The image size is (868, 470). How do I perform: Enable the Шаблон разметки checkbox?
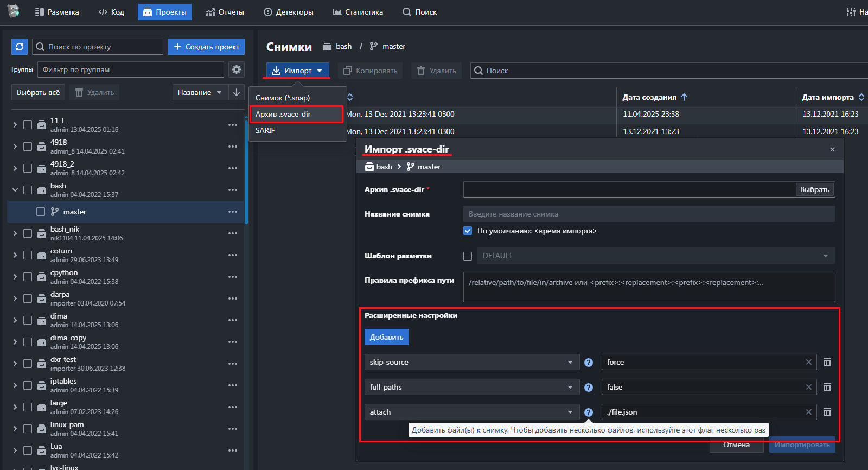[468, 256]
